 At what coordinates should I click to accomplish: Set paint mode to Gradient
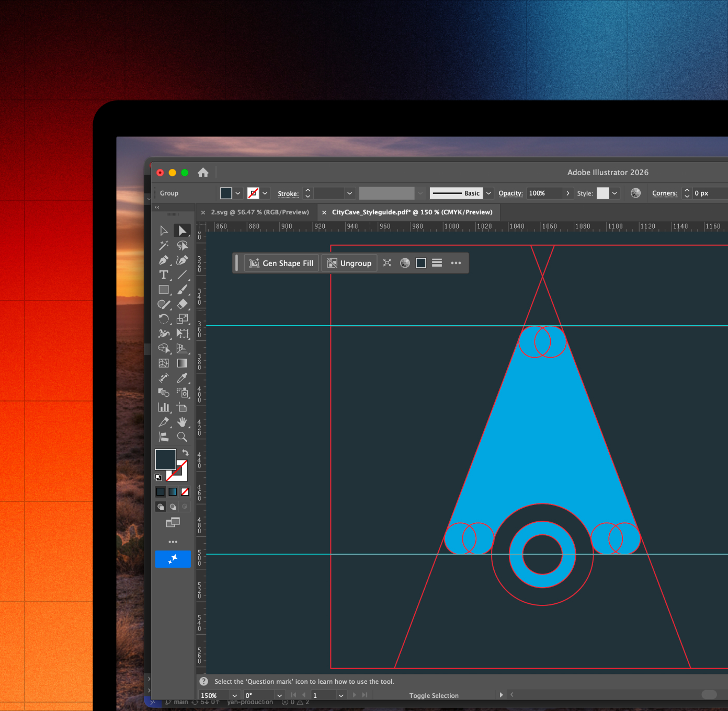coord(173,491)
